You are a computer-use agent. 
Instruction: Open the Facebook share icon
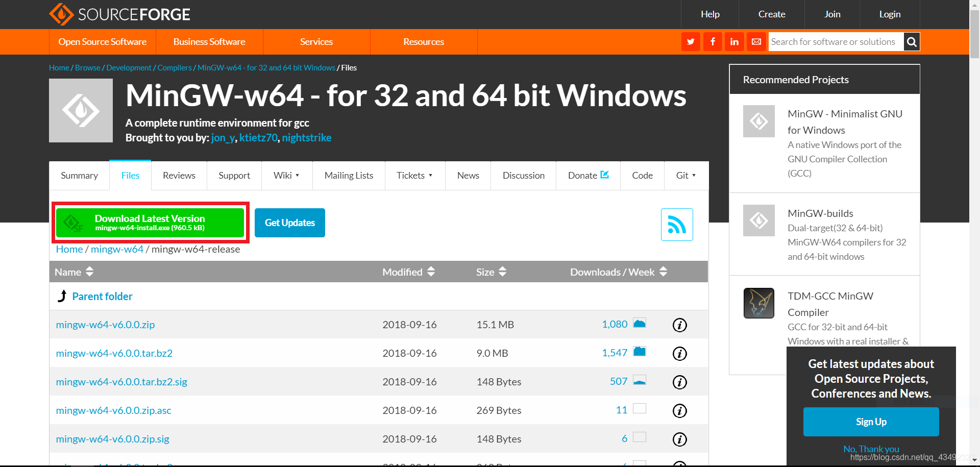(713, 42)
